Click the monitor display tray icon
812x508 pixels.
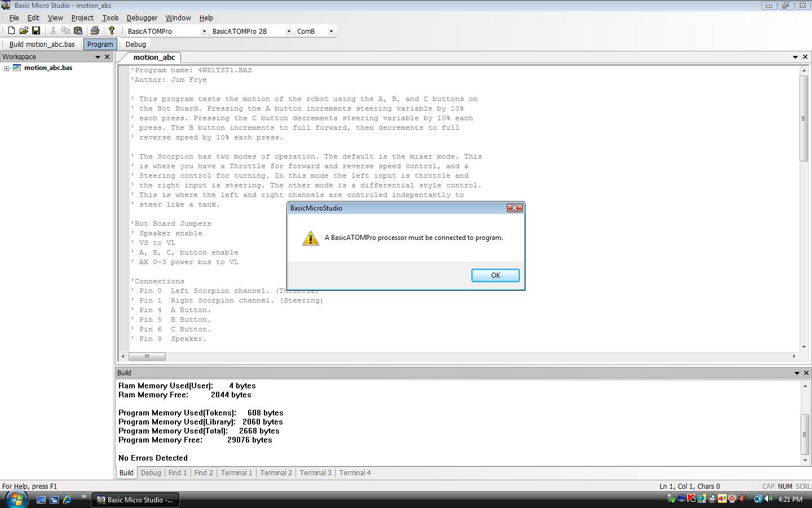click(x=682, y=498)
